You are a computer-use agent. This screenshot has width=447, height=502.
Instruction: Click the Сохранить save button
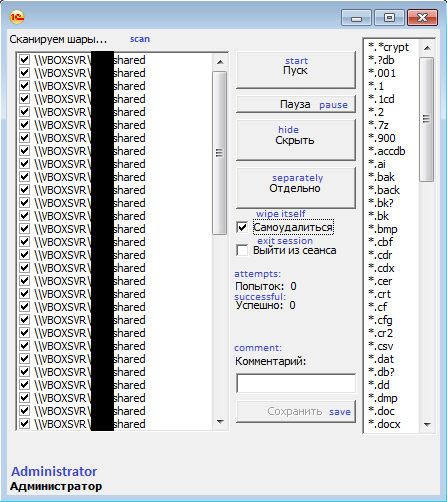click(296, 412)
